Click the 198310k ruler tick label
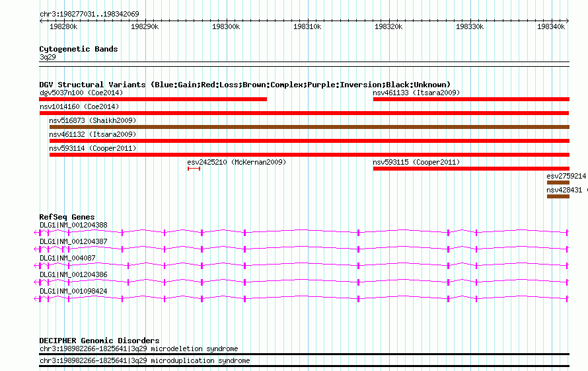The width and height of the screenshot is (588, 371). (x=307, y=26)
